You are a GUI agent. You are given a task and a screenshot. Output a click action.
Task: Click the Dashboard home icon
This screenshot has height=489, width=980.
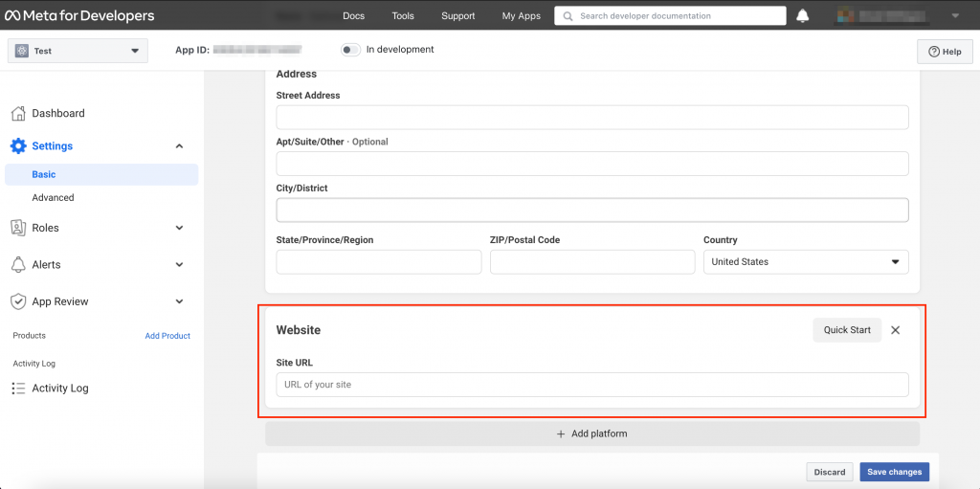pyautogui.click(x=18, y=114)
